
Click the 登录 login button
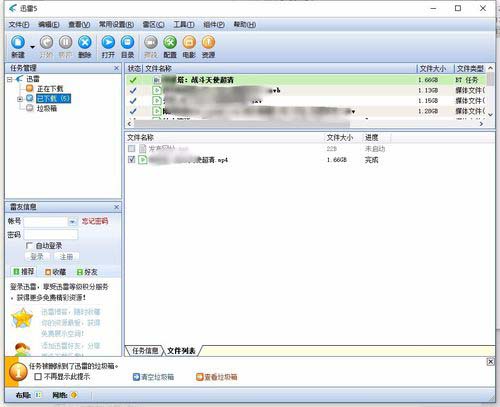pos(37,257)
